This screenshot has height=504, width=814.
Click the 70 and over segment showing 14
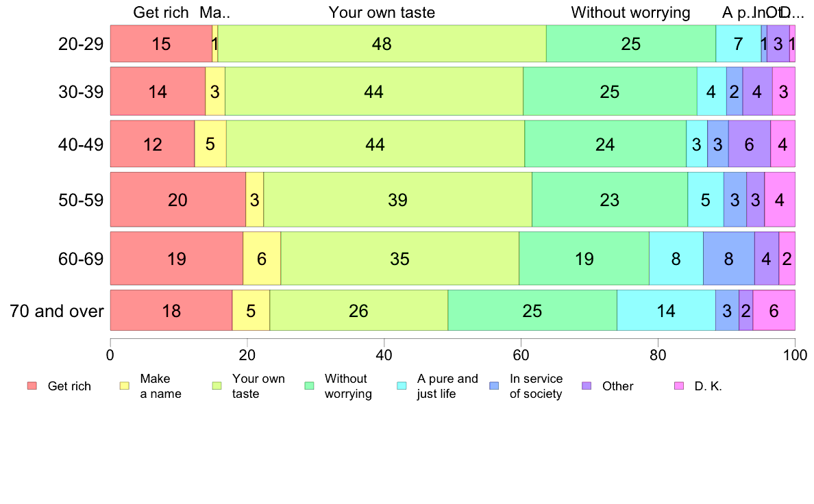pos(667,310)
